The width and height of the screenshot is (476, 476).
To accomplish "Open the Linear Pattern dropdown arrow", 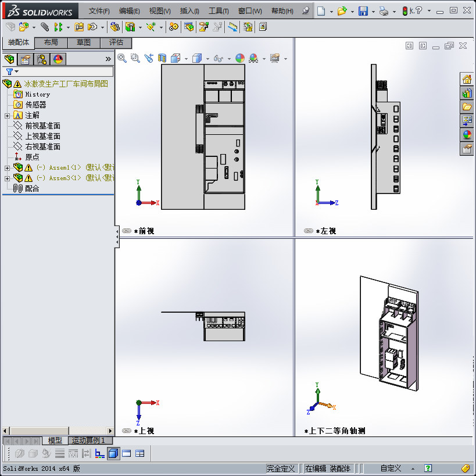I will coord(68,28).
